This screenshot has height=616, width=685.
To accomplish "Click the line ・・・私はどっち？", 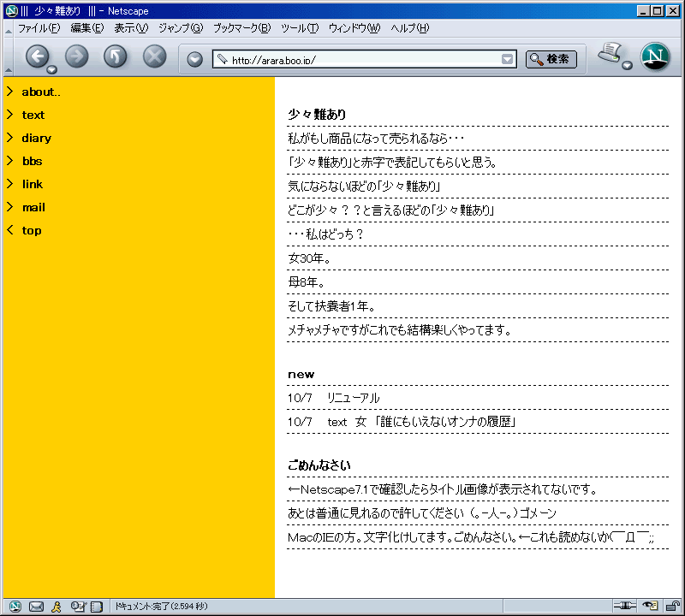I will pyautogui.click(x=325, y=234).
